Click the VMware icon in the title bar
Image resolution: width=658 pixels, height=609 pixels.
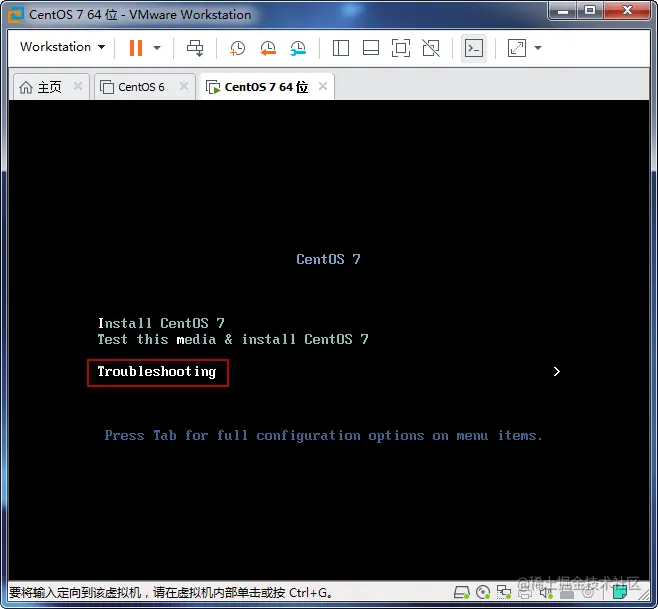click(16, 15)
